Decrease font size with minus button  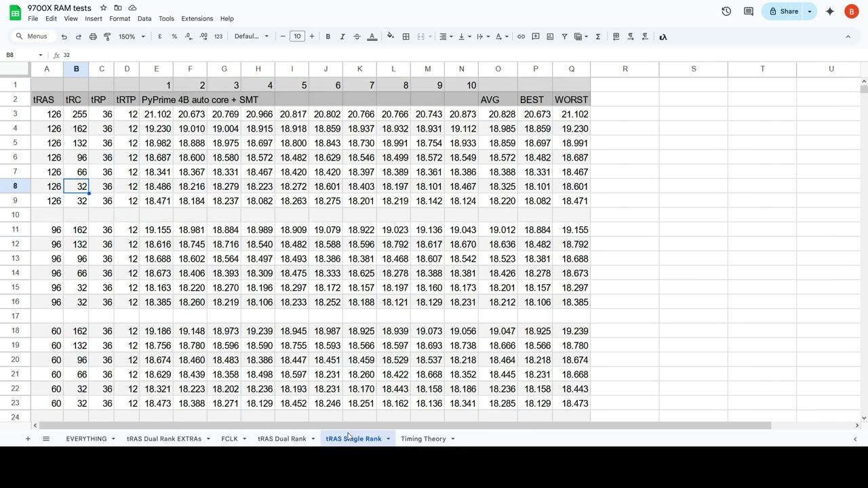click(283, 37)
